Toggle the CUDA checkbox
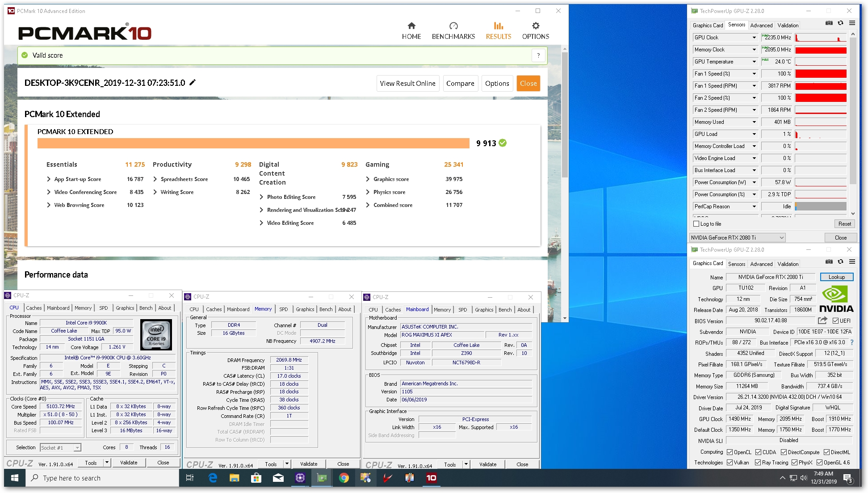The image size is (868, 493). 758,452
